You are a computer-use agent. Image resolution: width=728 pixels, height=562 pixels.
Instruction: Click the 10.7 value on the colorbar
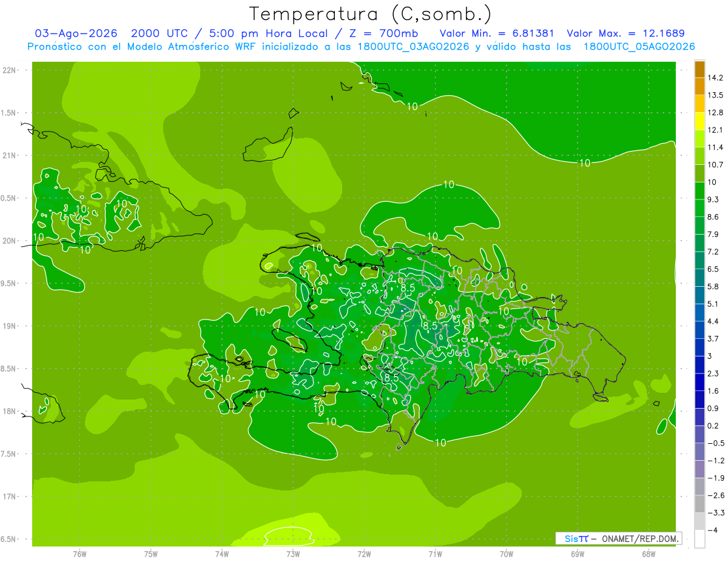point(716,165)
